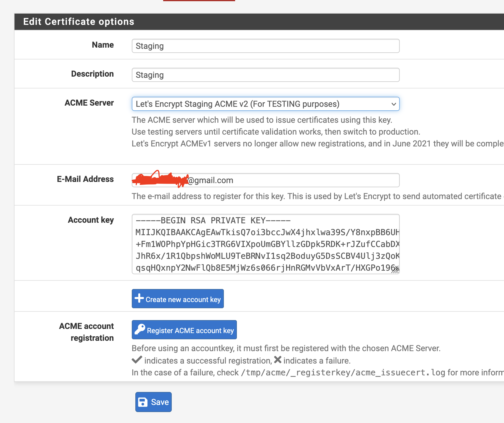Open the ACME Server dropdown
The width and height of the screenshot is (504, 423).
pos(265,104)
